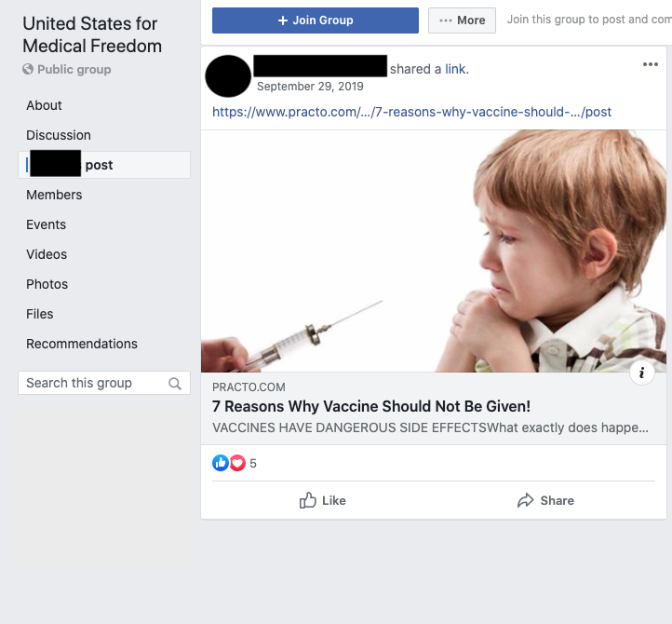The height and width of the screenshot is (624, 672).
Task: Share the post using Share button
Action: point(545,500)
